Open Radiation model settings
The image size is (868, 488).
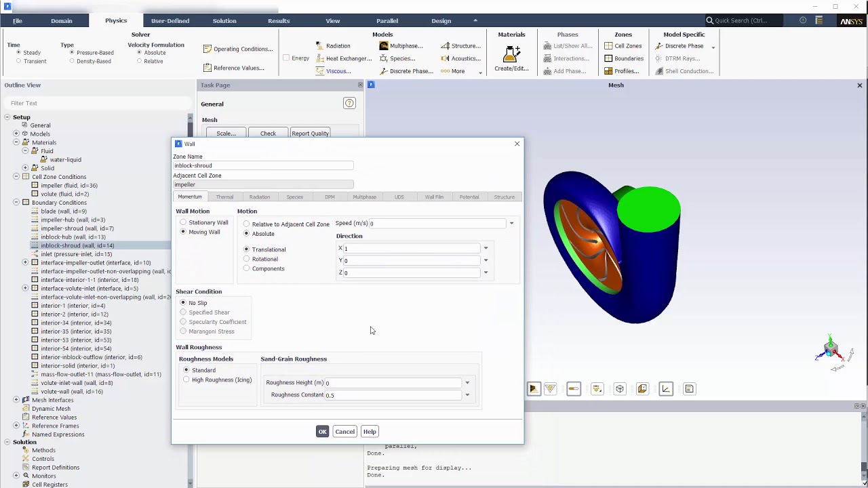tap(333, 45)
